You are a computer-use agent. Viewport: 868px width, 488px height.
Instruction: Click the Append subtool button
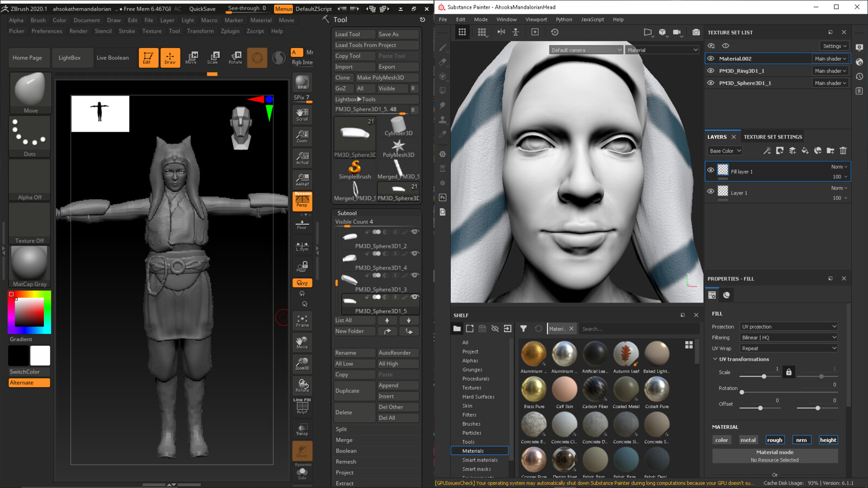pos(398,386)
